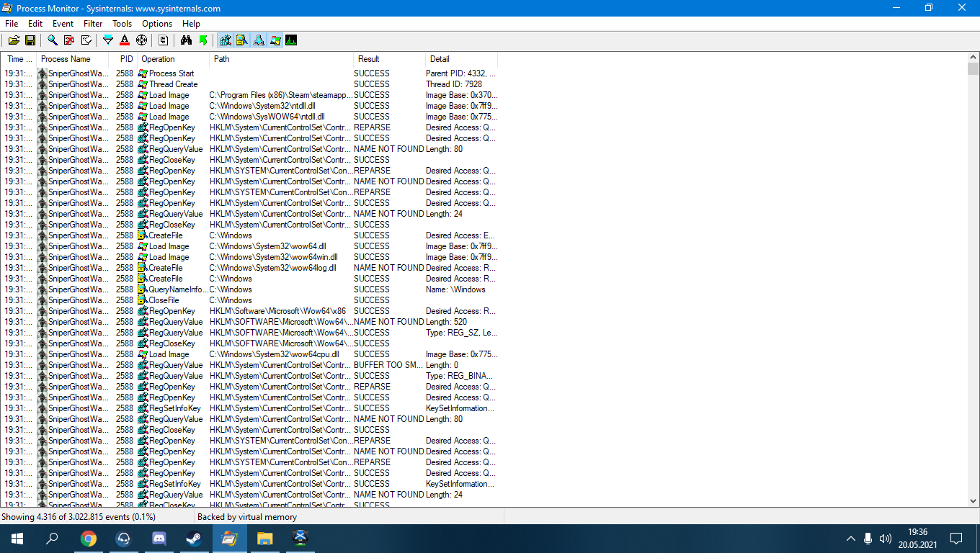Click the green Jump To Object arrow
980x553 pixels.
coord(202,40)
